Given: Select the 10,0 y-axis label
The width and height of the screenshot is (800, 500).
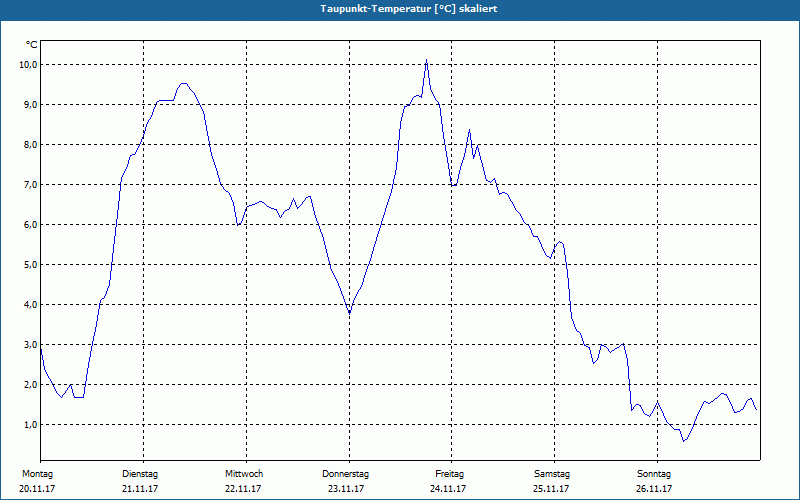Looking at the screenshot, I should pyautogui.click(x=27, y=64).
